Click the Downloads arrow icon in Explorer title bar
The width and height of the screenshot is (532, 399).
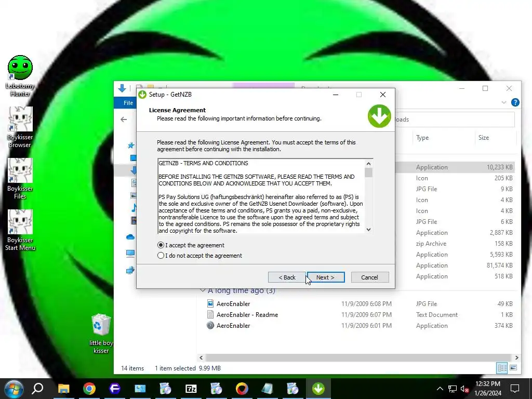(x=122, y=88)
